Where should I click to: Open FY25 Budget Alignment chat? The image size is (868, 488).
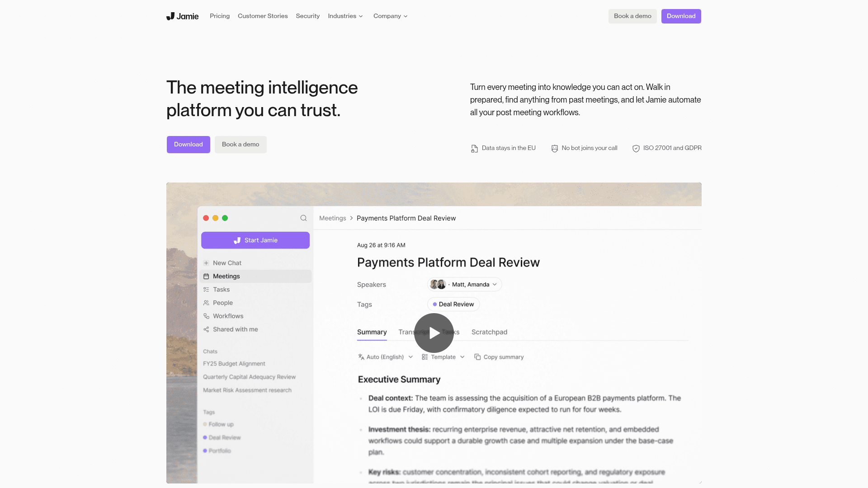[x=234, y=364]
